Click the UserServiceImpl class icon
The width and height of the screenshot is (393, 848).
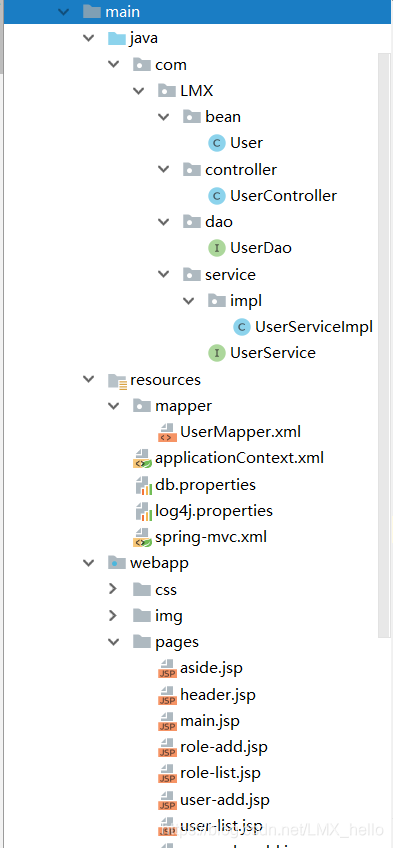[x=242, y=327]
